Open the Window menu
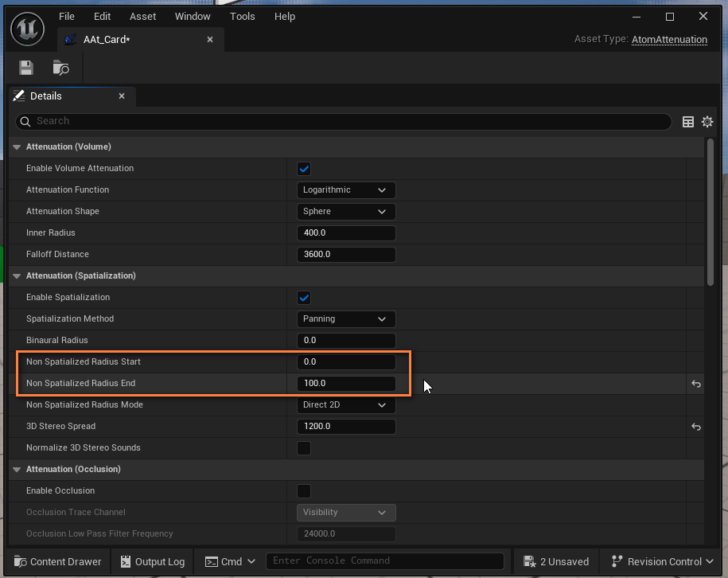The width and height of the screenshot is (728, 578). [x=193, y=16]
